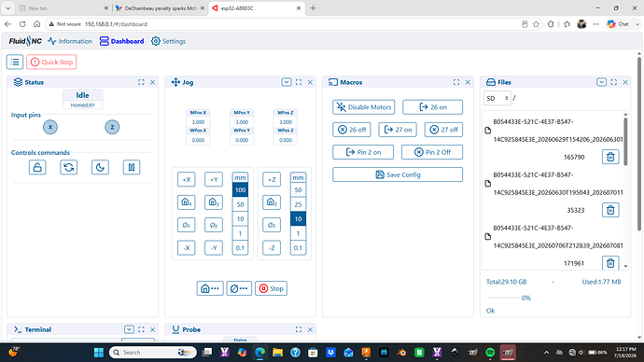
Task: Switch to the Dashboard tab
Action: click(121, 41)
